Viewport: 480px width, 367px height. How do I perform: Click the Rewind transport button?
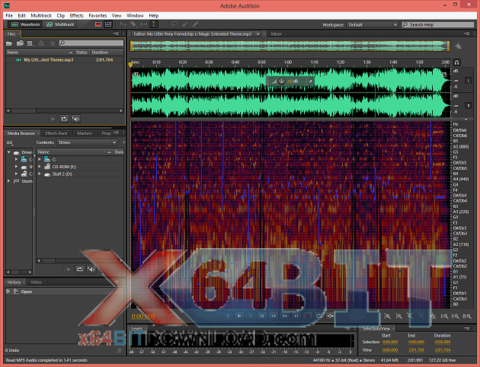pos(273,316)
